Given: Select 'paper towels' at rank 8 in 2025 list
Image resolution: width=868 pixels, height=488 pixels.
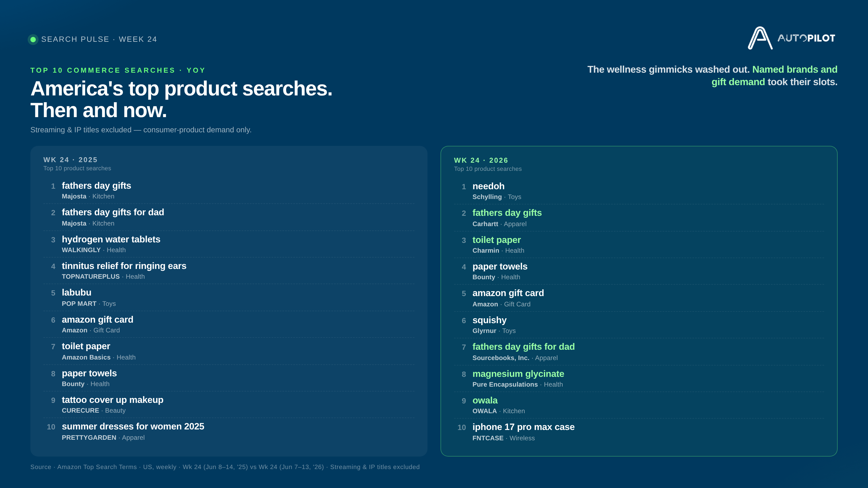Looking at the screenshot, I should click(89, 373).
